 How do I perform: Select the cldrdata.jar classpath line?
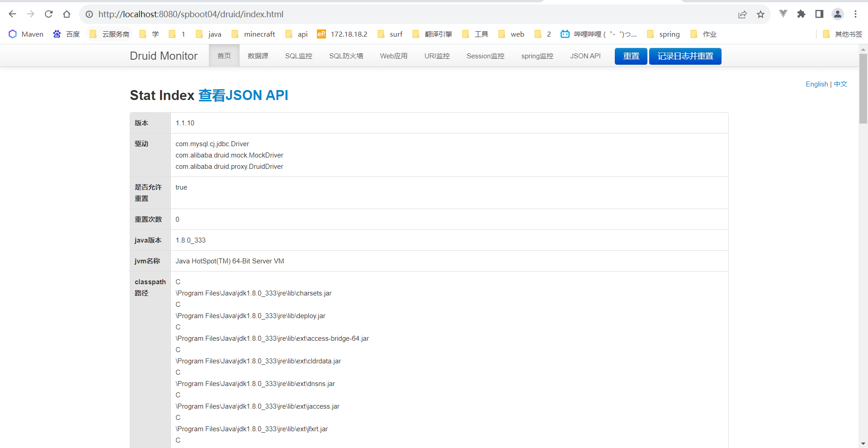click(259, 361)
